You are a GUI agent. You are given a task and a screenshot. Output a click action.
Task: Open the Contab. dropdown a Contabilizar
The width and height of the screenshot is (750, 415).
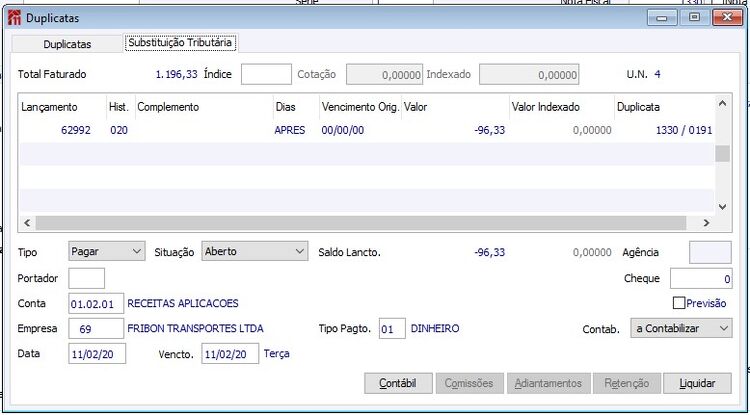(x=681, y=329)
